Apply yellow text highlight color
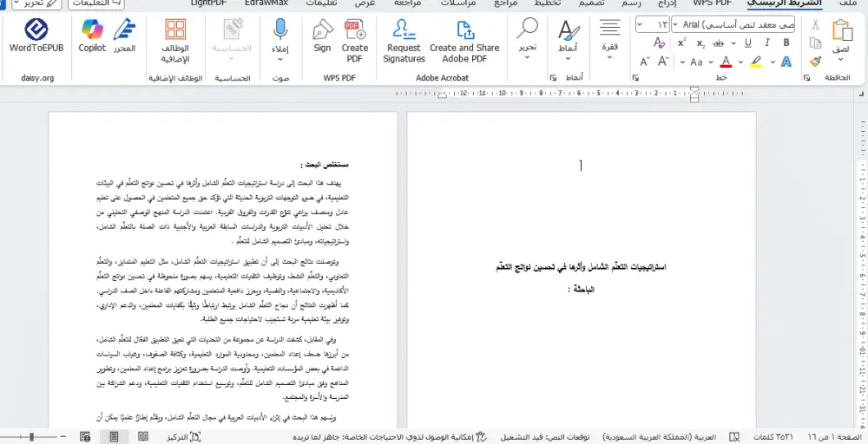Screen dimensions: 868x444 pos(756,62)
